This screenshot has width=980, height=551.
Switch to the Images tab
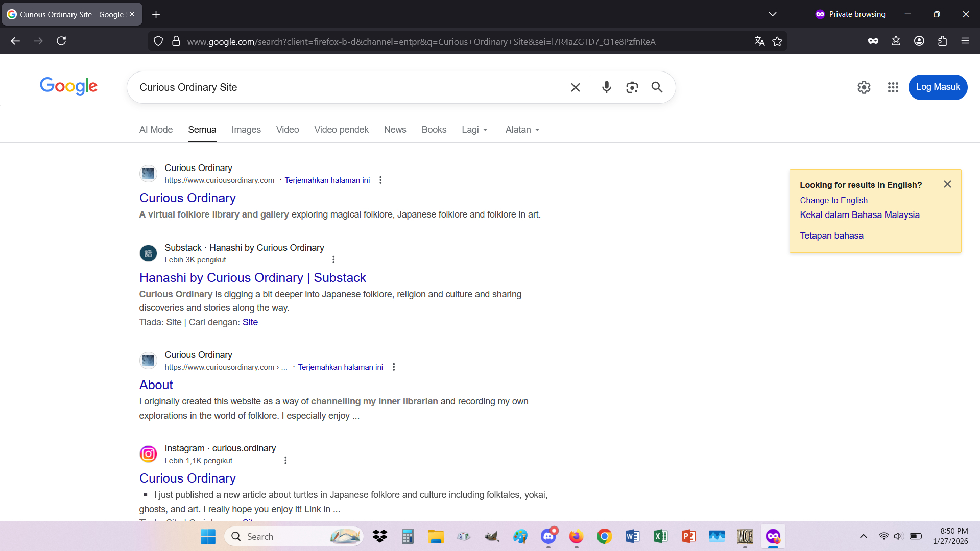click(246, 130)
